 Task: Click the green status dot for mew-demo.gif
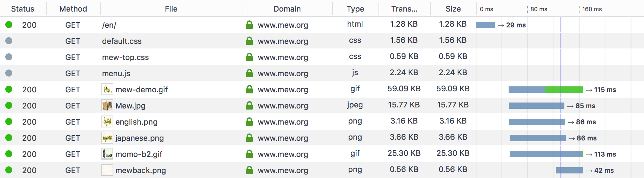click(9, 89)
